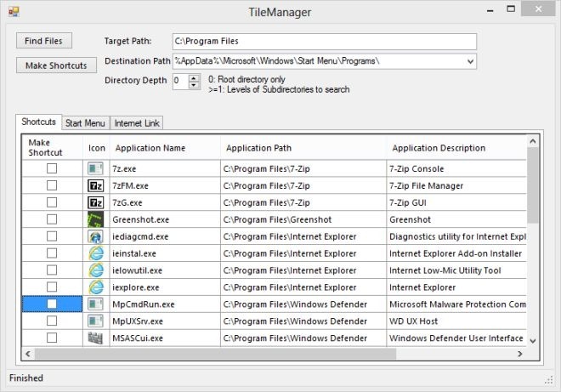The image size is (561, 392).
Task: Click the TileManager title bar app icon
Action: click(14, 11)
